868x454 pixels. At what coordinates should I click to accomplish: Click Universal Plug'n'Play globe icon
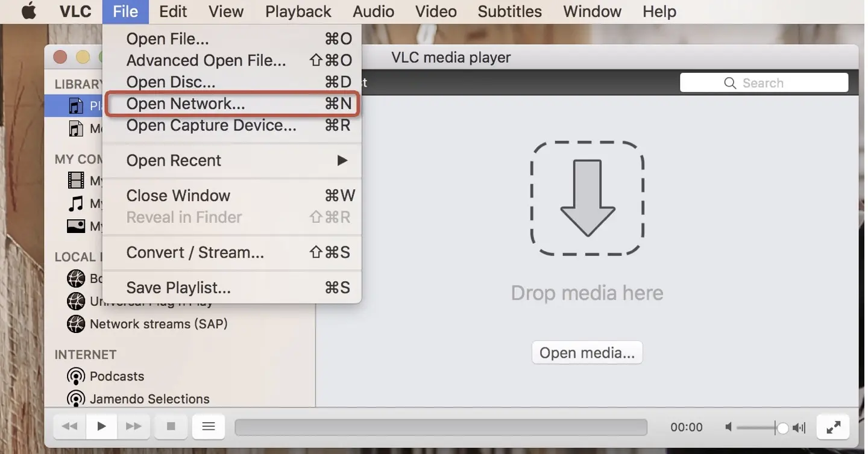coord(76,301)
